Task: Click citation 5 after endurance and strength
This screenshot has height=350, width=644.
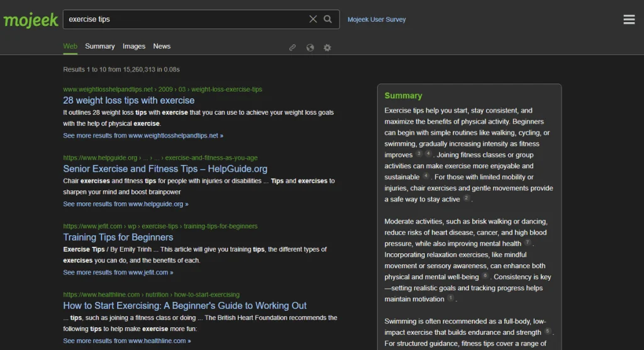Action: coord(548,332)
